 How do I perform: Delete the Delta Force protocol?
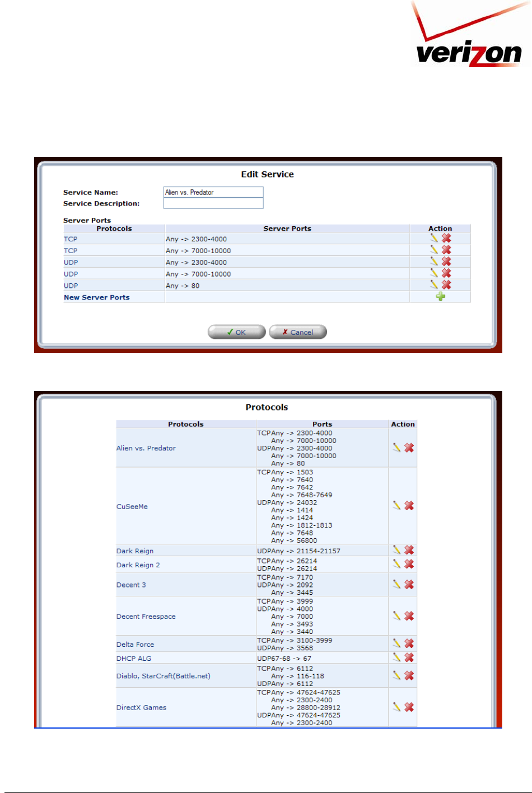(x=409, y=643)
